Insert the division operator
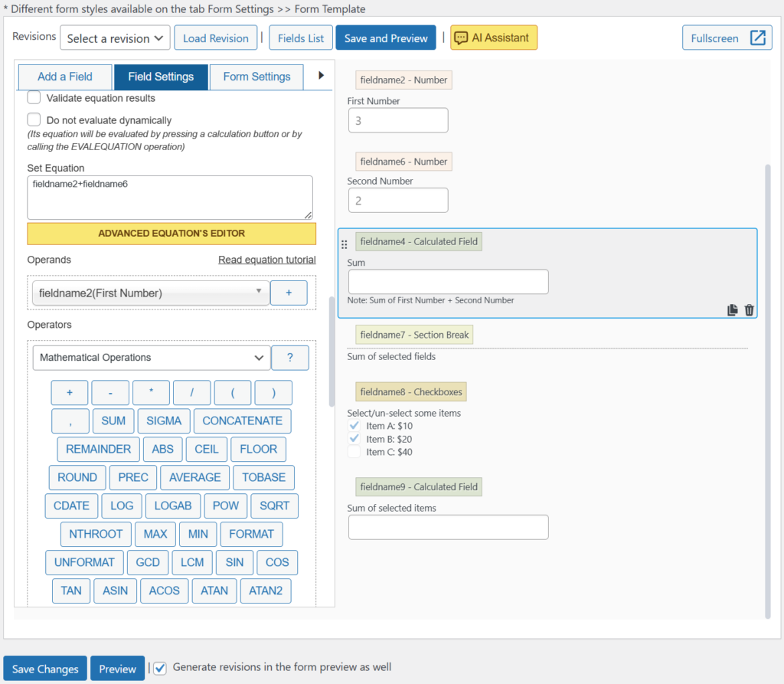The width and height of the screenshot is (784, 684). (x=191, y=393)
